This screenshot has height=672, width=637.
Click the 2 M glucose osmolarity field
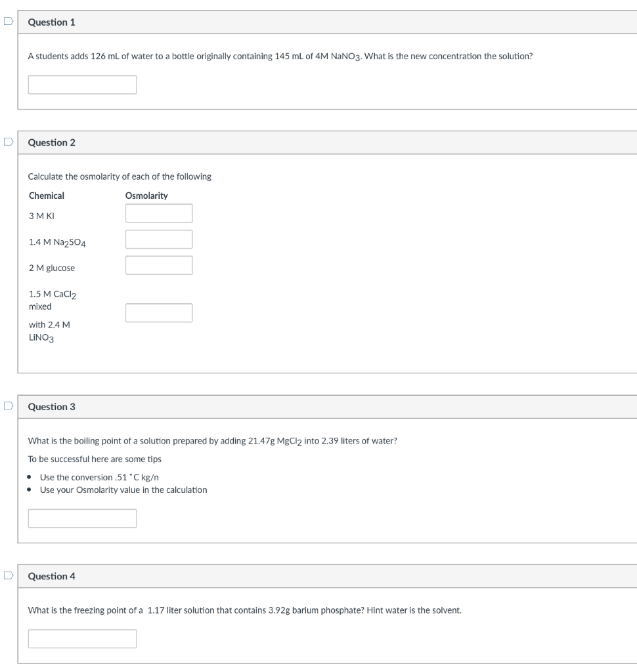[x=159, y=265]
